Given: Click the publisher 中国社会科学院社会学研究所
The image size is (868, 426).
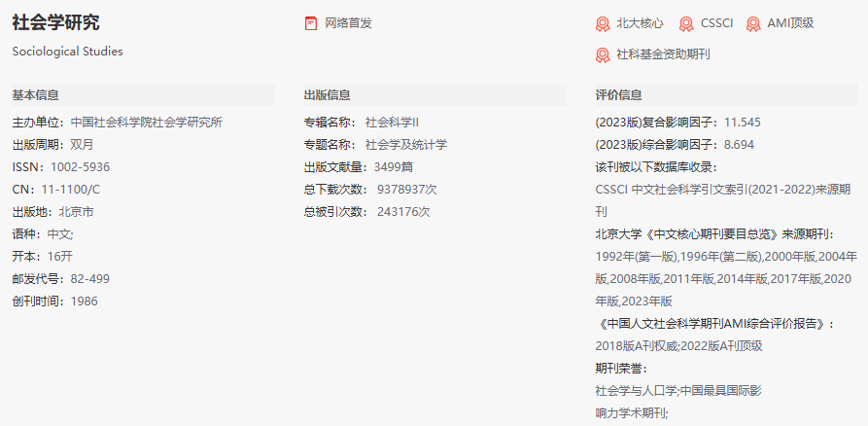Looking at the screenshot, I should pos(146,123).
